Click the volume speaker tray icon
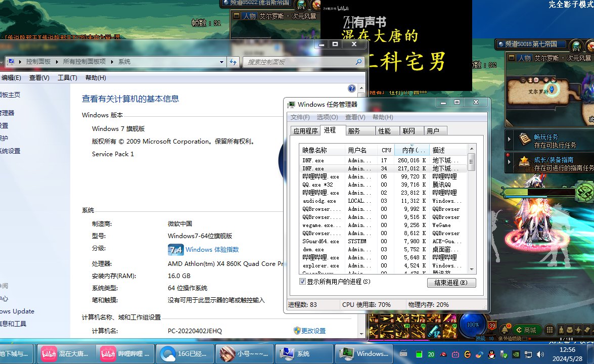Screen dimensions: 594x364 (540, 354)
